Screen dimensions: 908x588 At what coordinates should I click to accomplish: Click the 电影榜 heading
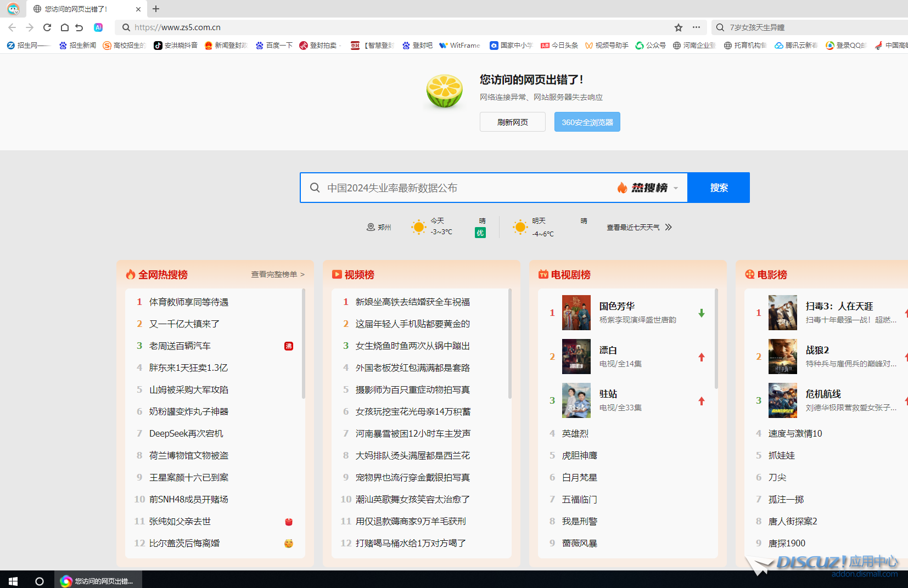772,275
